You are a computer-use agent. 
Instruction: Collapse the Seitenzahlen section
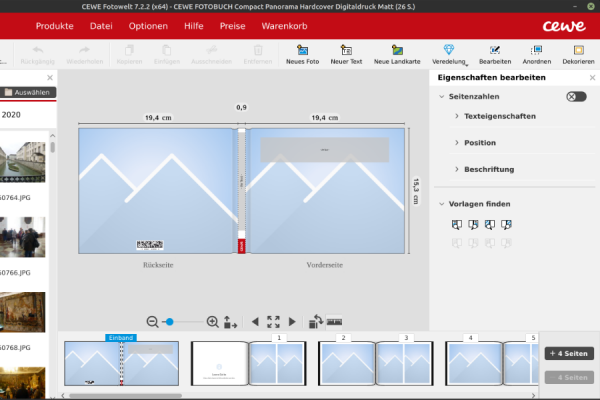point(442,96)
